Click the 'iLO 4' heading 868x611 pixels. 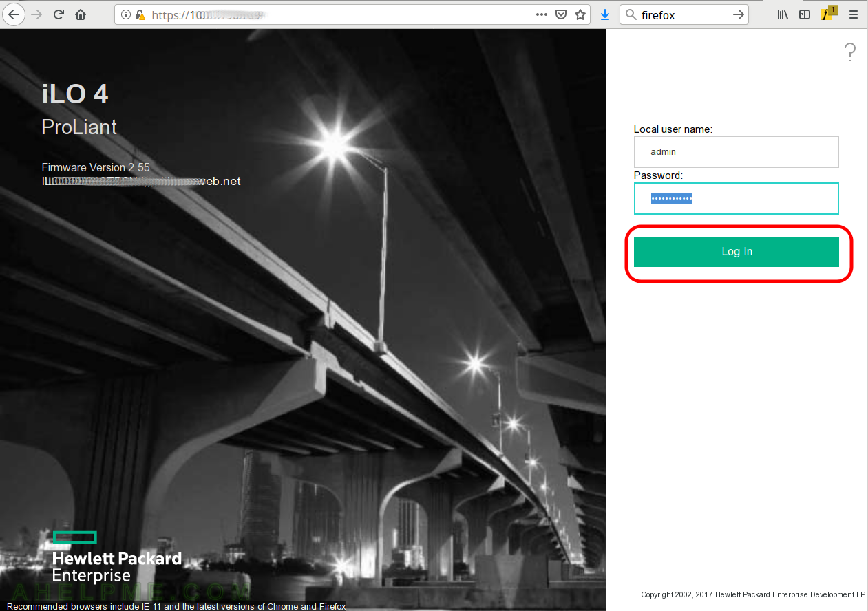pyautogui.click(x=75, y=94)
